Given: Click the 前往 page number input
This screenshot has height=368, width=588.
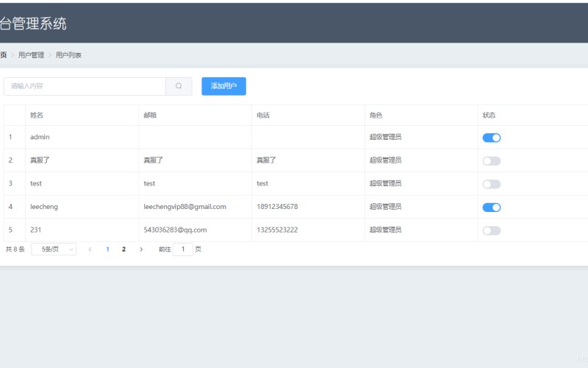Looking at the screenshot, I should [182, 250].
